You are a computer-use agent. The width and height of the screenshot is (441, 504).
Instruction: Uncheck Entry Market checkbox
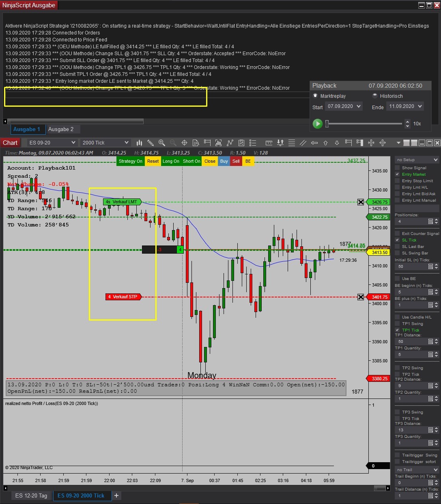pyautogui.click(x=397, y=174)
